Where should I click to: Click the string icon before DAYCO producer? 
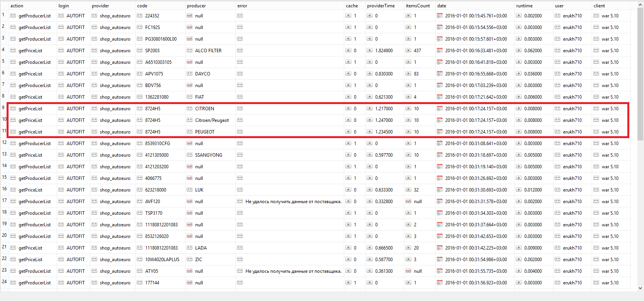pos(189,74)
